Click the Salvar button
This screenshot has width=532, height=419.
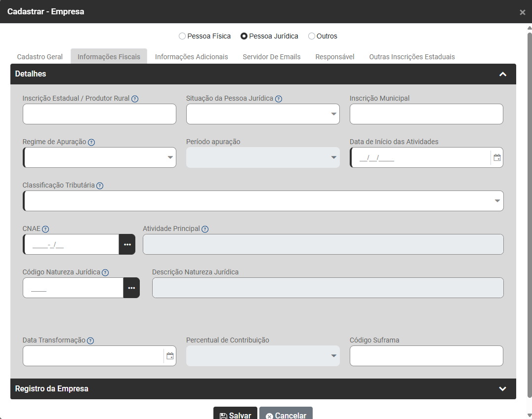235,415
